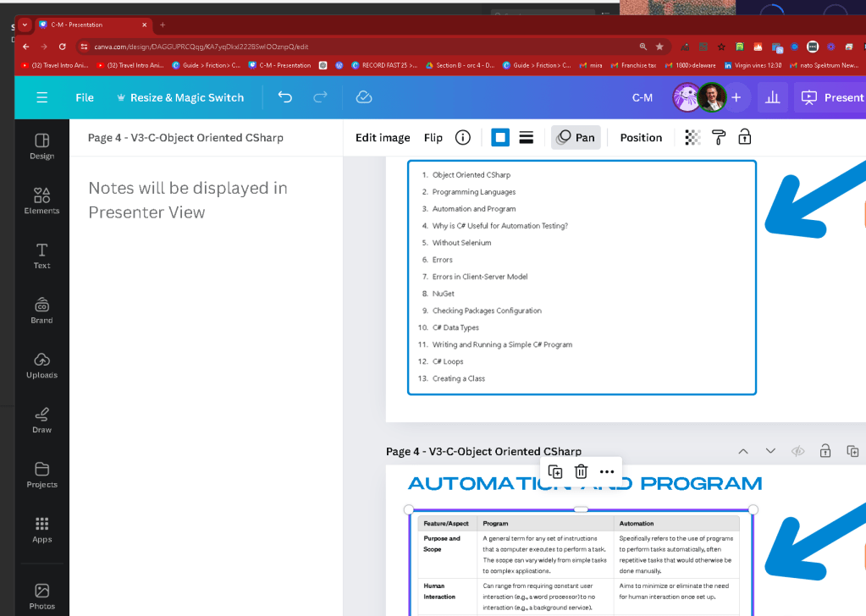Viewport: 866px width, 616px height.
Task: Open the border style lines icon
Action: tap(527, 137)
